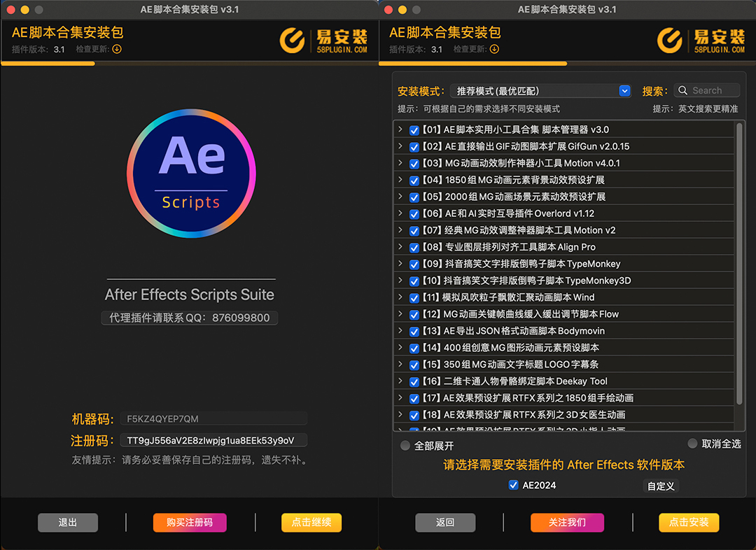Viewport: 756px width, 550px height.
Task: Click the check-update download icon in registration window
Action: click(x=117, y=49)
